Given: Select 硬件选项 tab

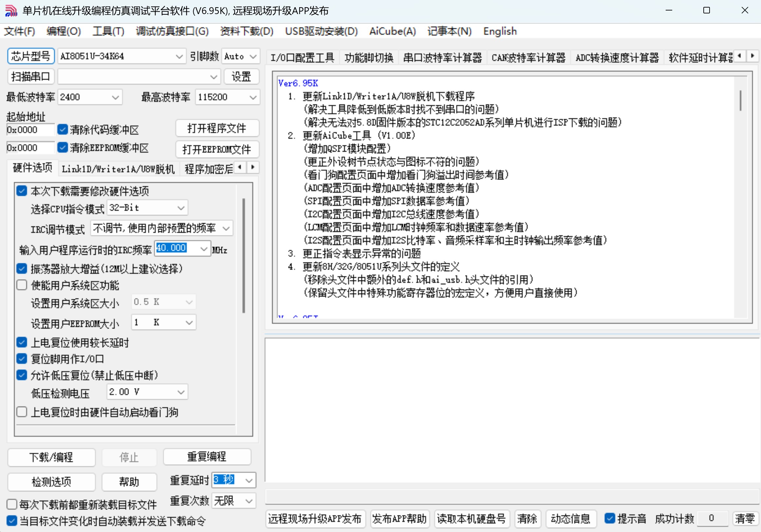Looking at the screenshot, I should (32, 168).
